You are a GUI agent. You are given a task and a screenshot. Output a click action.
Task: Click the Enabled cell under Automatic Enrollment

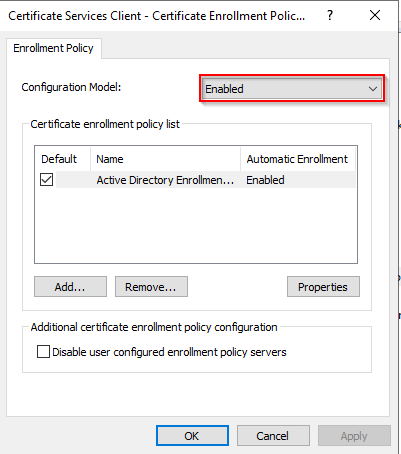click(265, 180)
